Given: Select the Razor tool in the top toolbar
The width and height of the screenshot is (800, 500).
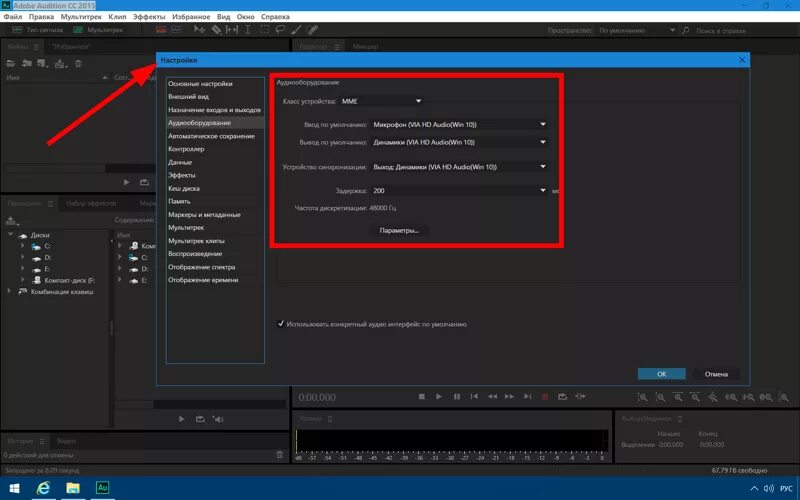Looking at the screenshot, I should 216,30.
